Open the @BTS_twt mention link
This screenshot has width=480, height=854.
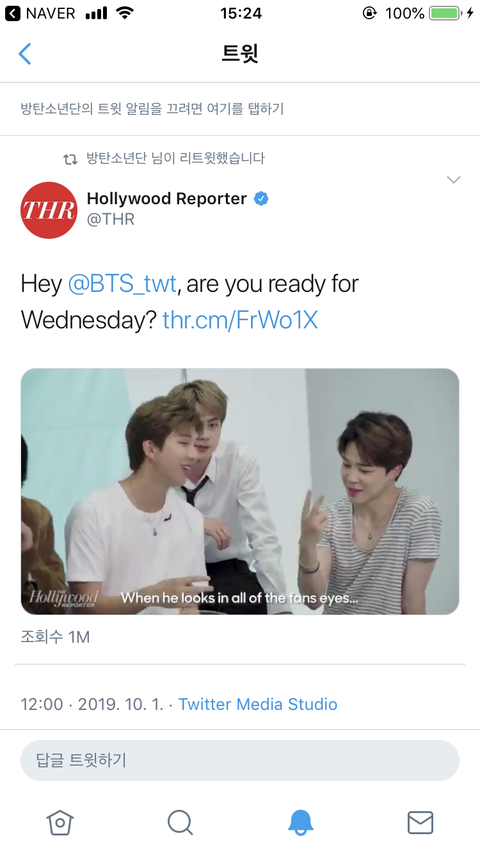[x=122, y=284]
